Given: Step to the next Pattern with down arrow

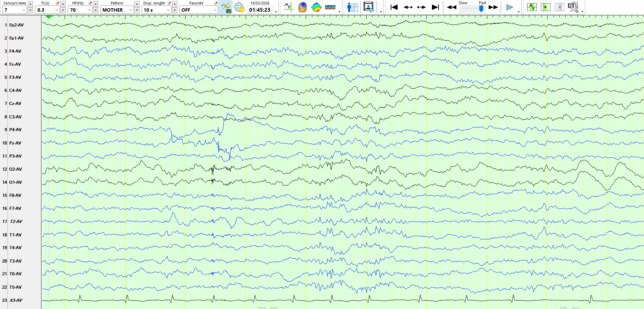Looking at the screenshot, I should [x=137, y=10].
